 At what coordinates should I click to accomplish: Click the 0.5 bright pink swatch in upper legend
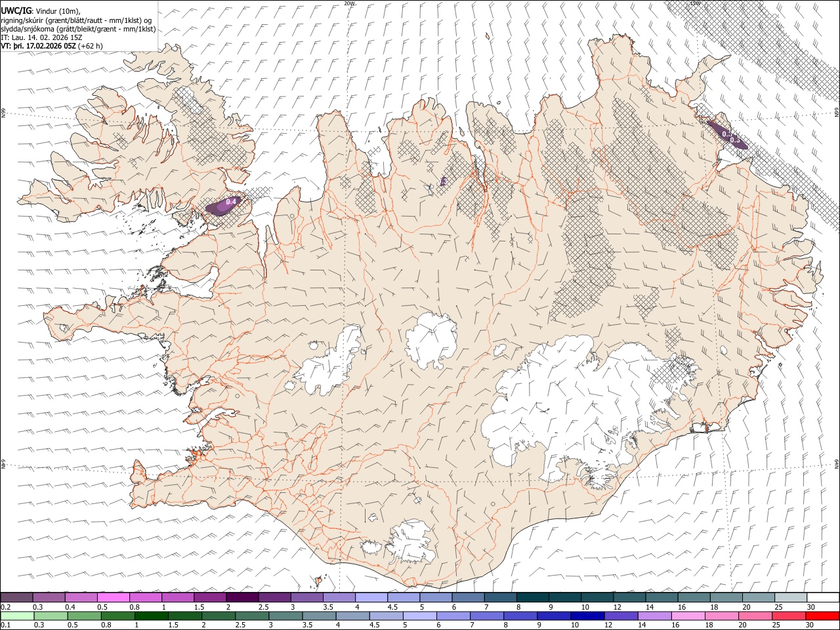[113, 598]
